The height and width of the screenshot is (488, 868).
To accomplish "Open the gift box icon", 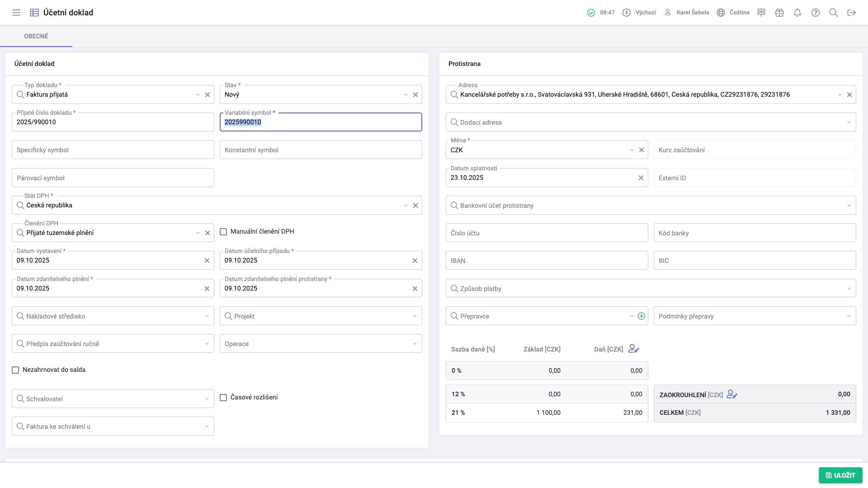I will click(779, 13).
